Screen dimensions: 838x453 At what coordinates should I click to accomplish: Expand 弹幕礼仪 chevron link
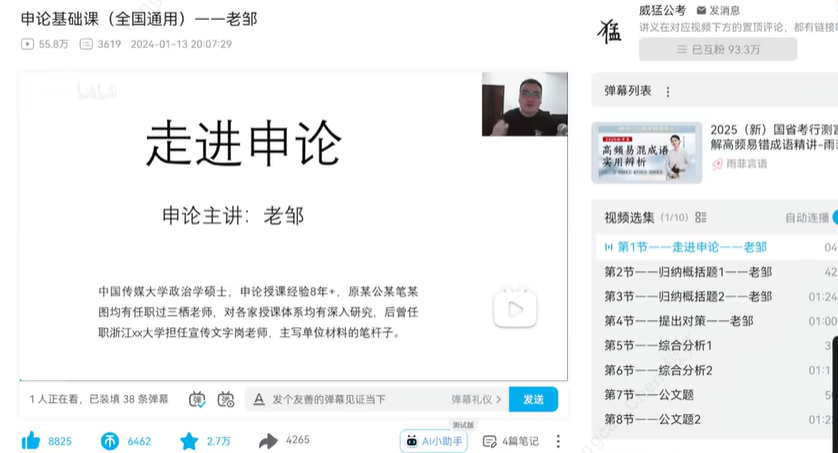click(x=476, y=399)
